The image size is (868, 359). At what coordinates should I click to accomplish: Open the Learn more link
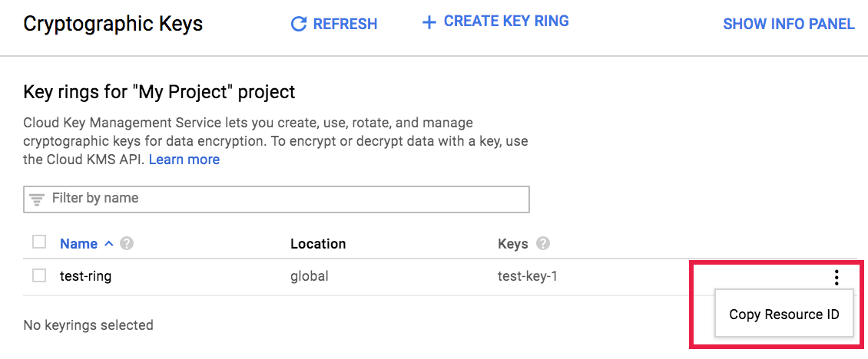(x=184, y=160)
